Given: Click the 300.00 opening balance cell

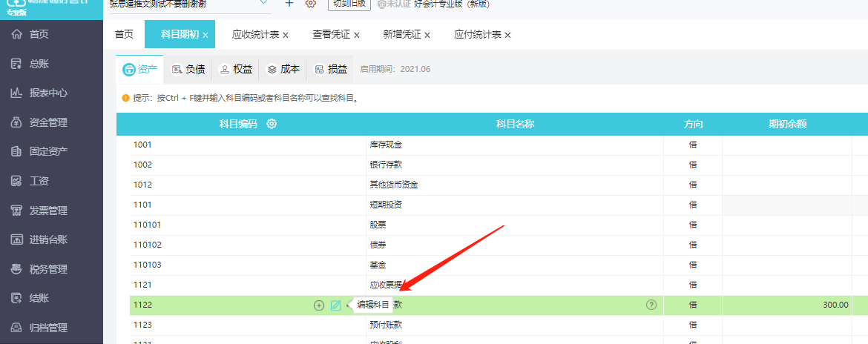Looking at the screenshot, I should click(x=786, y=305).
